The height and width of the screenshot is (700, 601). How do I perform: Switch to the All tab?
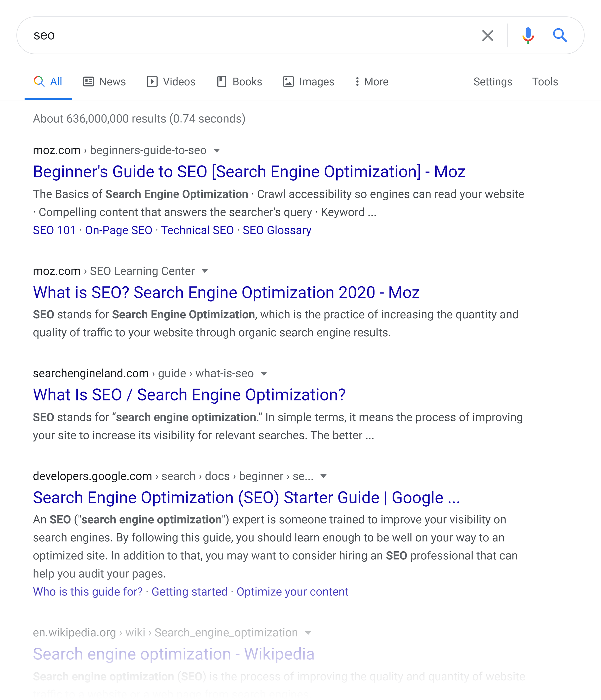pyautogui.click(x=48, y=81)
